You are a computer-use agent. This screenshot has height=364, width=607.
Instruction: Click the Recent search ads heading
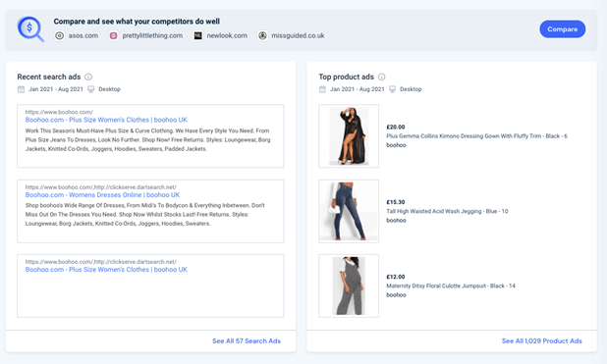[x=49, y=77]
